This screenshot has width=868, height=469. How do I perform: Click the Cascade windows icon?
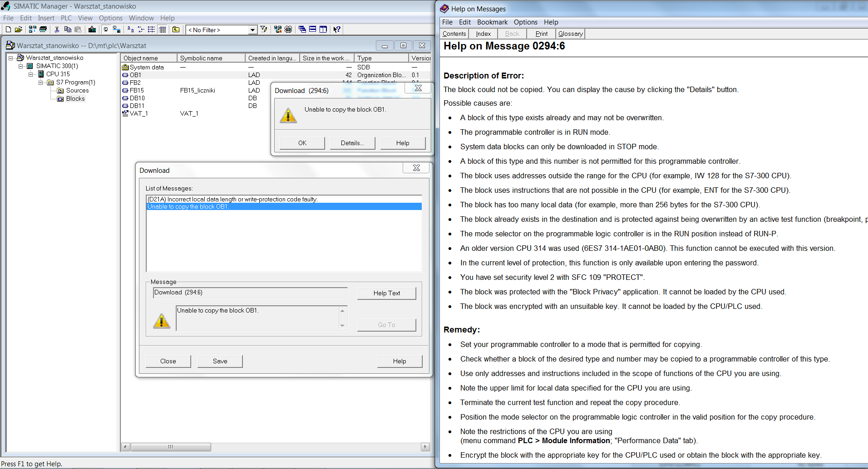(302, 29)
